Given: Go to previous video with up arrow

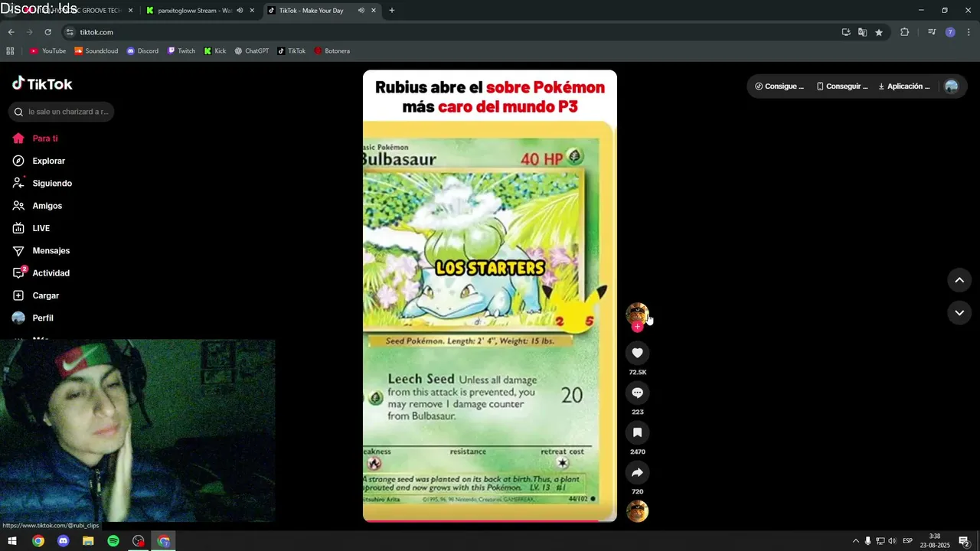Looking at the screenshot, I should click(959, 280).
